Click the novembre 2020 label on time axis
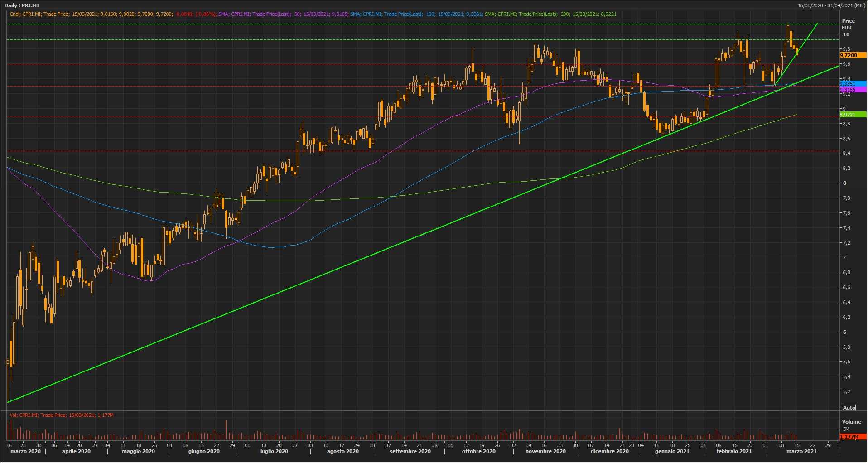This screenshot has height=463, width=868. tap(545, 451)
